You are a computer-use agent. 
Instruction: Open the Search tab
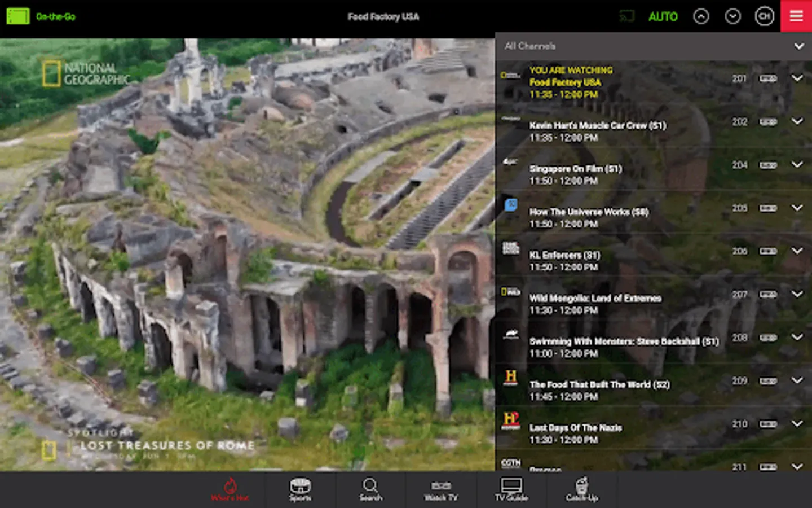[x=370, y=489]
